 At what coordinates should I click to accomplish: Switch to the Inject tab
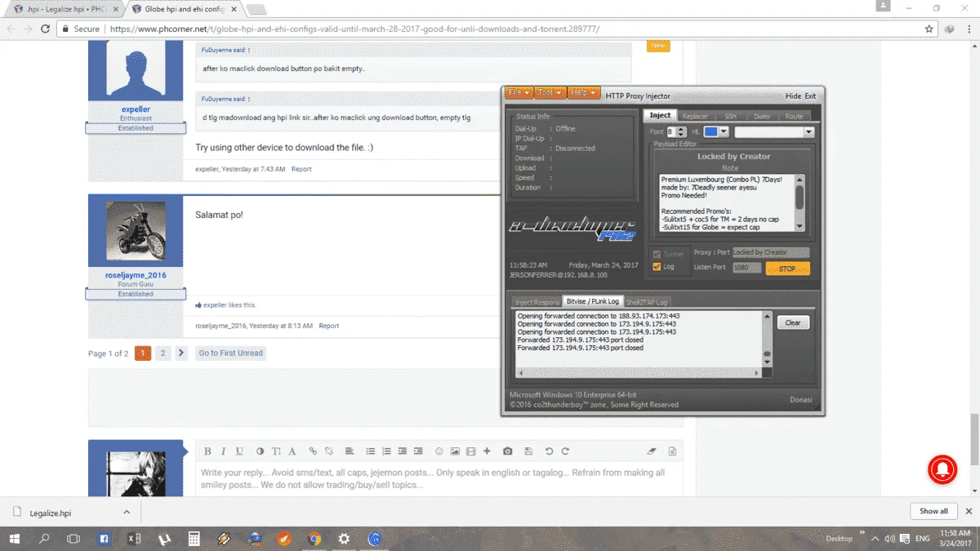(660, 116)
